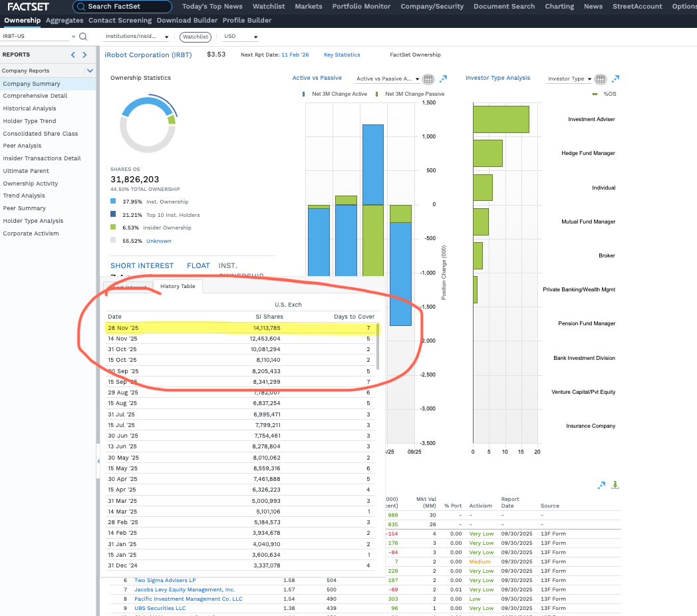
Task: Switch to Contact Screening tab
Action: [x=120, y=21]
